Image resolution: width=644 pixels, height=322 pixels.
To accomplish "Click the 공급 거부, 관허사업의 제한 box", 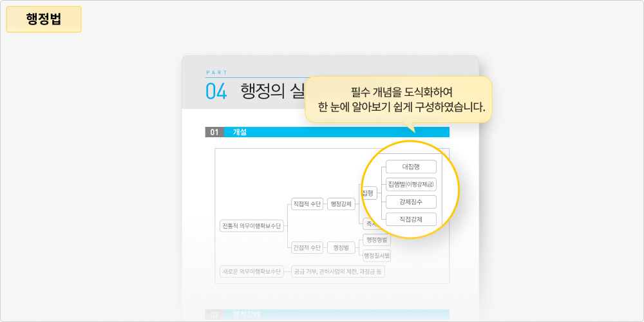I will click(337, 271).
